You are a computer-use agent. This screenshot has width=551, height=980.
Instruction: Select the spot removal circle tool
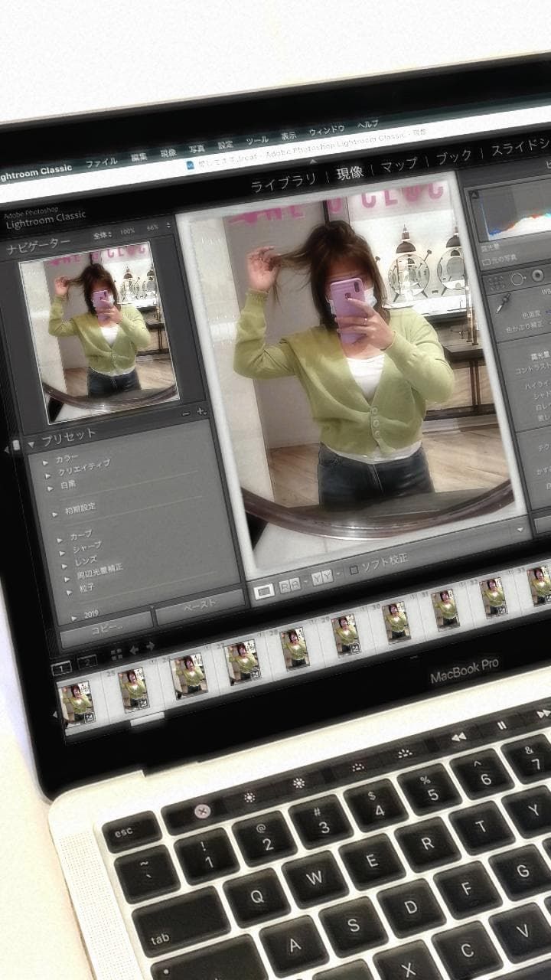tap(517, 279)
